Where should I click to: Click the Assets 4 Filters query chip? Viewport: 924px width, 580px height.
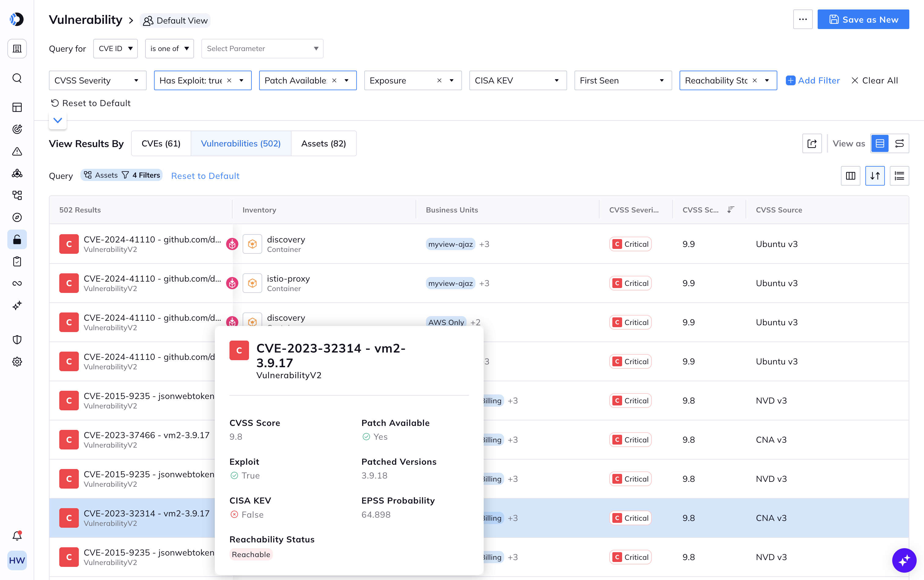tap(122, 175)
